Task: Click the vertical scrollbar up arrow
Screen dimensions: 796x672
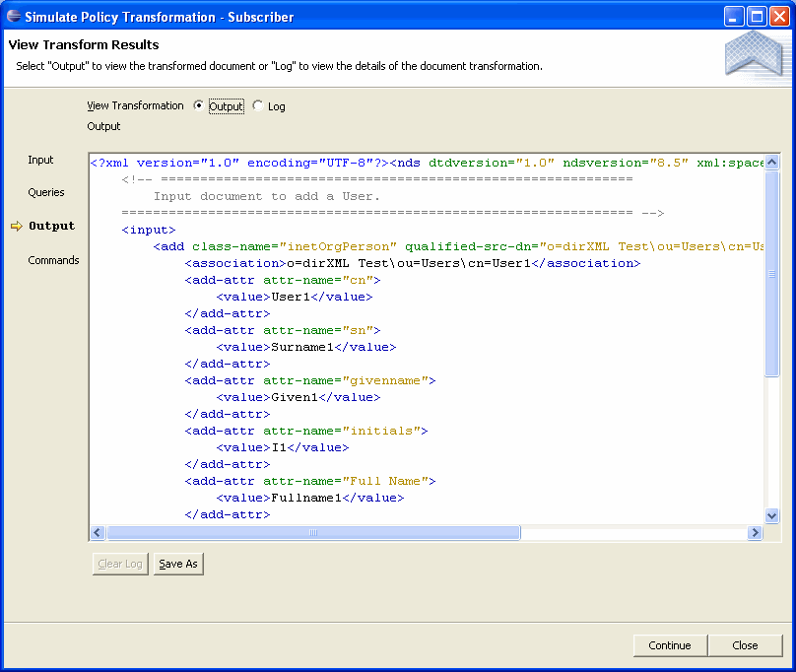Action: coord(771,163)
